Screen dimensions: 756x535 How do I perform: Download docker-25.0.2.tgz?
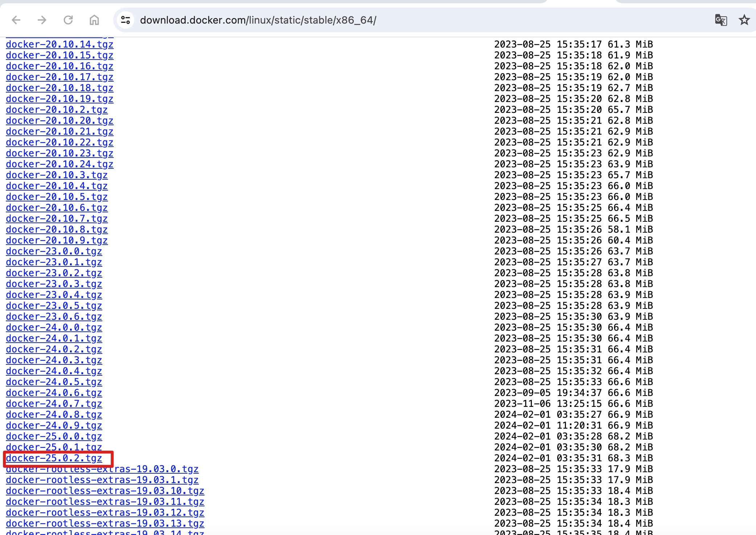(x=54, y=458)
